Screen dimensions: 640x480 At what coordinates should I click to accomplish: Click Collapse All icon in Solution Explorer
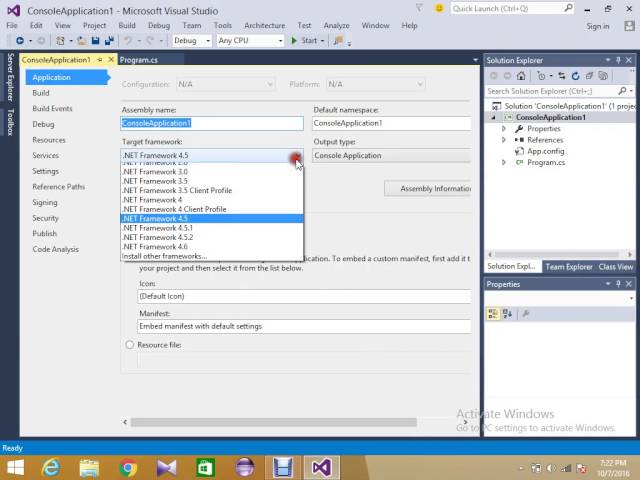coord(589,76)
